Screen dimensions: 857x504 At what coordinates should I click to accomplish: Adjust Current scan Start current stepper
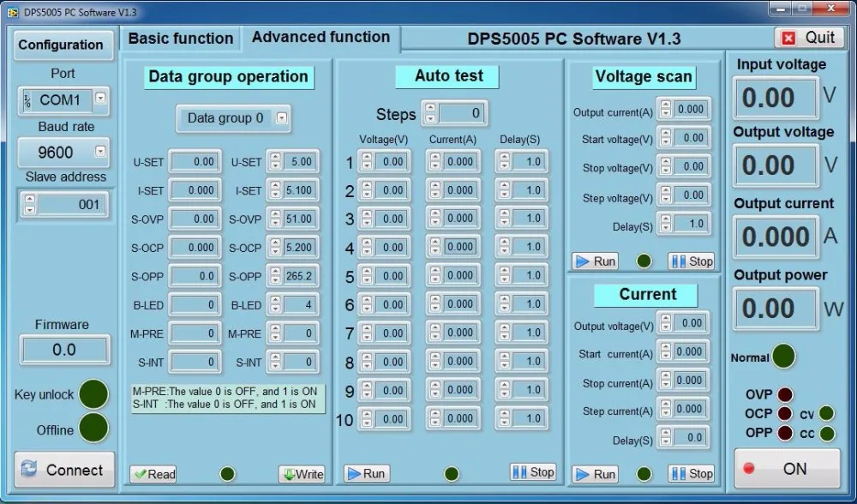tap(665, 351)
